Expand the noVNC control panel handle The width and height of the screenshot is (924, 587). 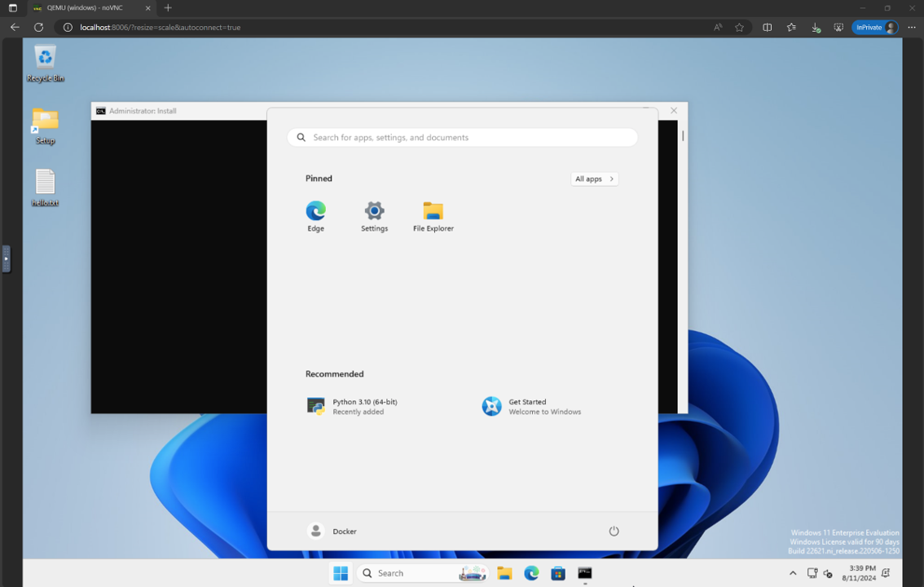(x=6, y=259)
